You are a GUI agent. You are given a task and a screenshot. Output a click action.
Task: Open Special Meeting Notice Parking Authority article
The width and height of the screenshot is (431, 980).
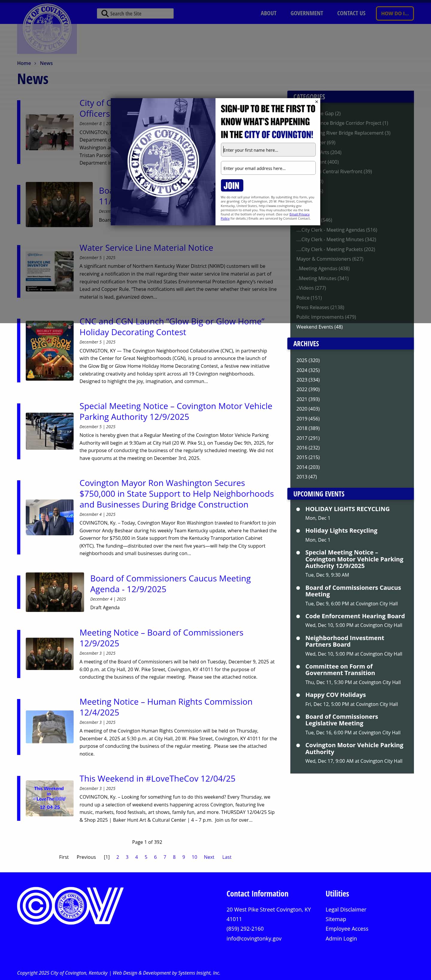176,411
